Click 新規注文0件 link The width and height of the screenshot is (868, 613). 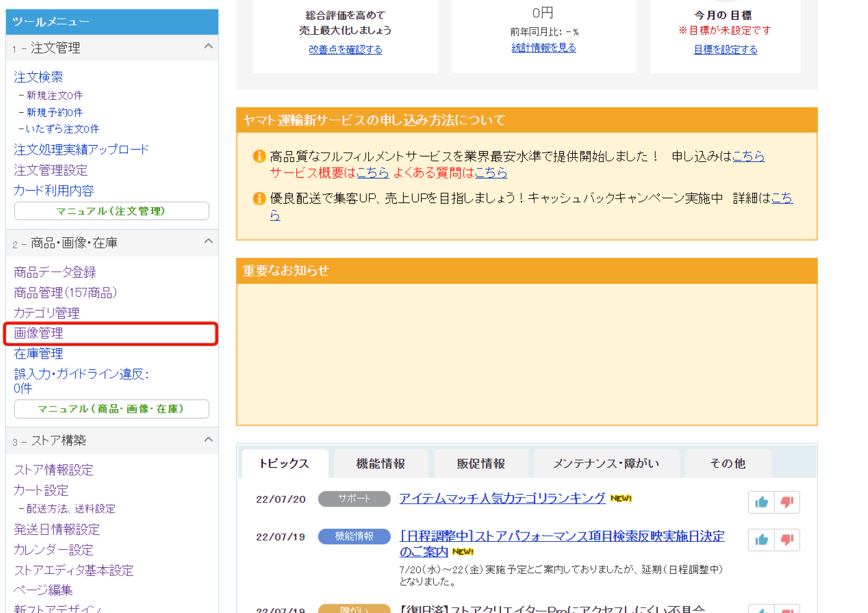tap(55, 95)
